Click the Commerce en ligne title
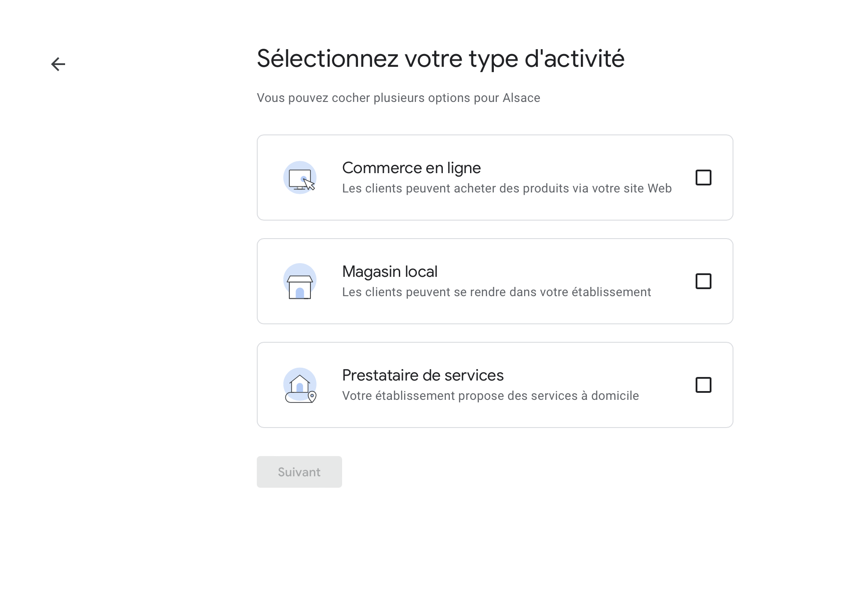This screenshot has height=609, width=868. [411, 168]
